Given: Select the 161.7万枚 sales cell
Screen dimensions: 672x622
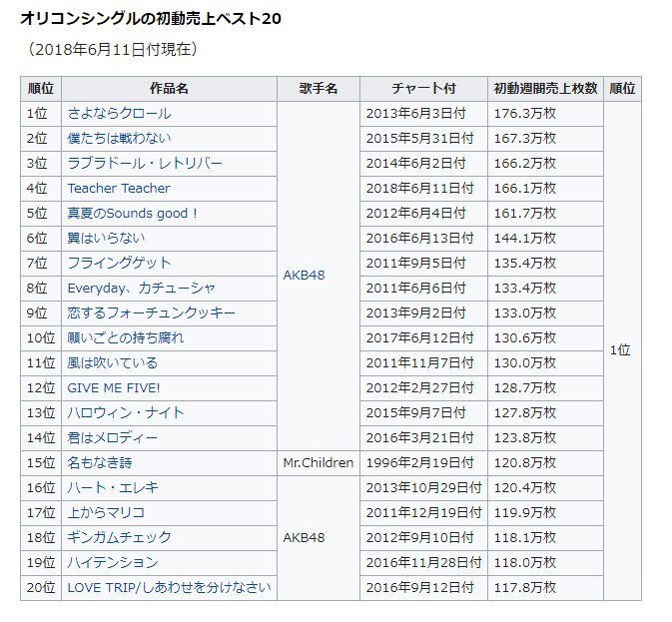Looking at the screenshot, I should click(x=545, y=213).
